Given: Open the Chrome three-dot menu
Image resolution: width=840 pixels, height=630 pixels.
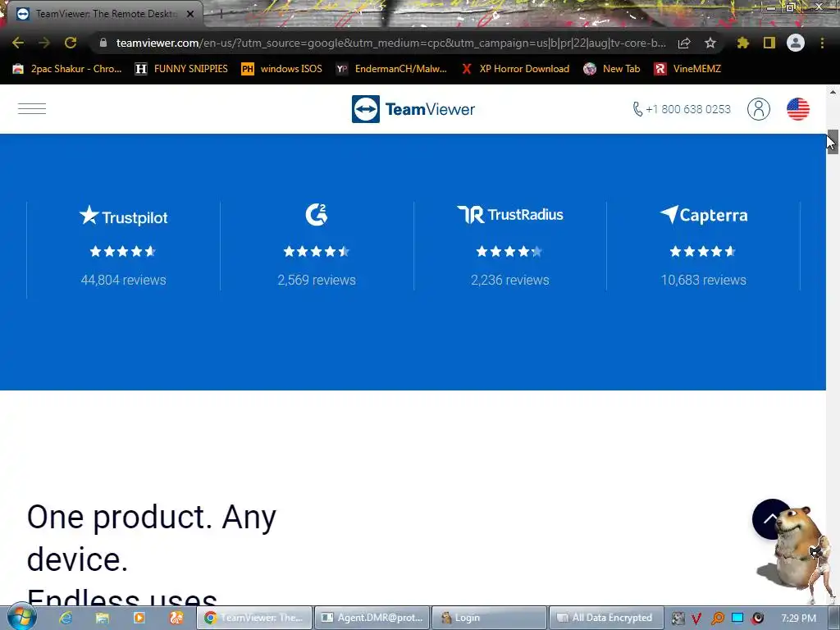Looking at the screenshot, I should [822, 43].
